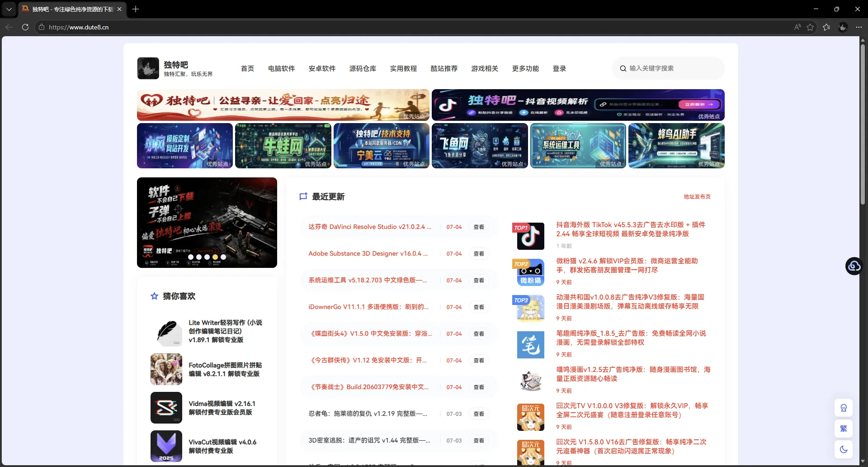
Task: Click the 输入关键字搜索 search field
Action: pos(668,68)
